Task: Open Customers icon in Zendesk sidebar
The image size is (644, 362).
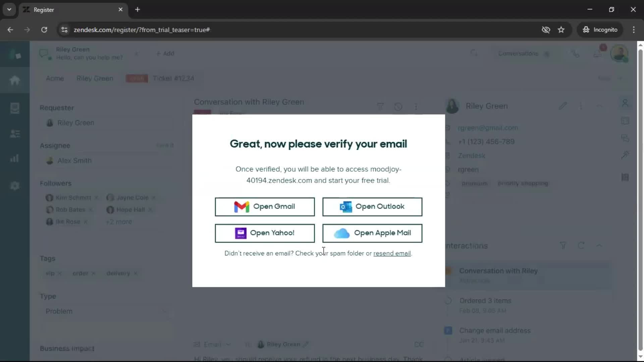Action: coord(15,134)
